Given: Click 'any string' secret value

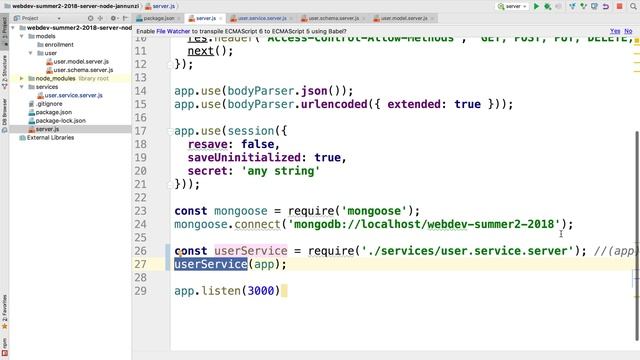Looking at the screenshot, I should click(x=281, y=171).
